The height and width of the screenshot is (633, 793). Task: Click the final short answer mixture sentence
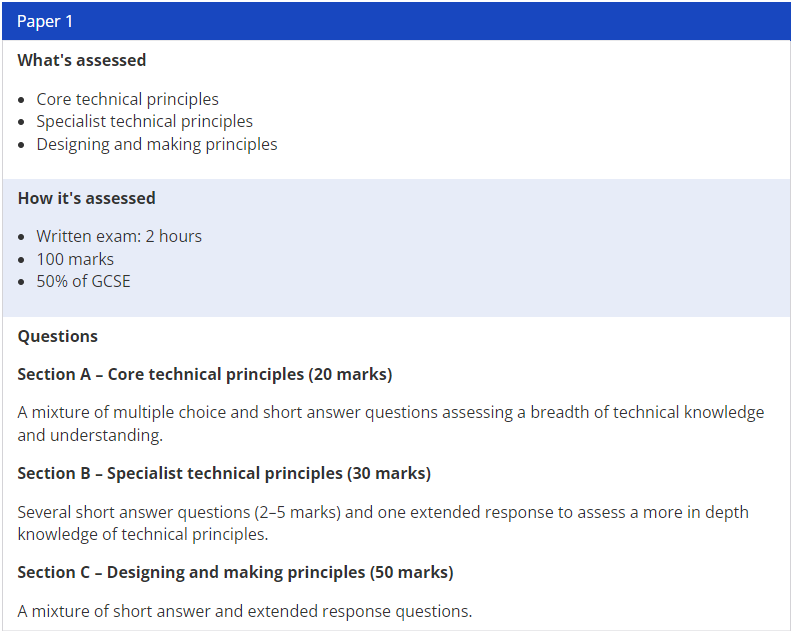(x=245, y=611)
